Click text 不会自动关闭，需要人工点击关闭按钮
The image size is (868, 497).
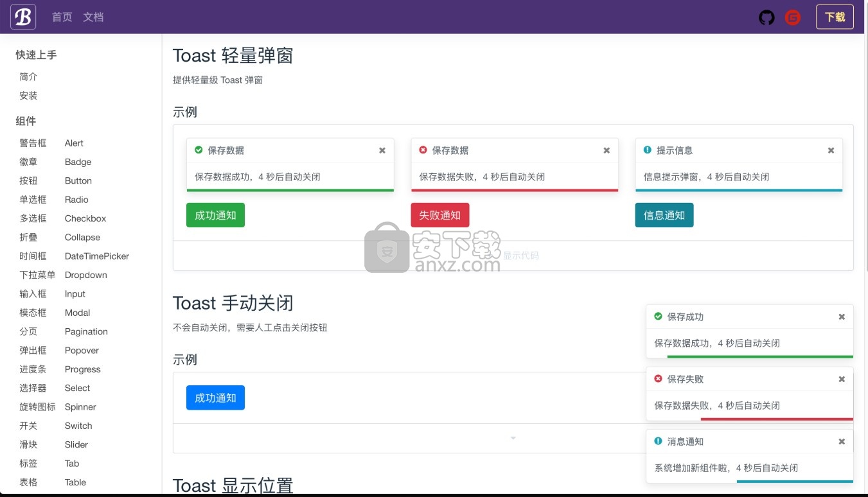pyautogui.click(x=250, y=327)
